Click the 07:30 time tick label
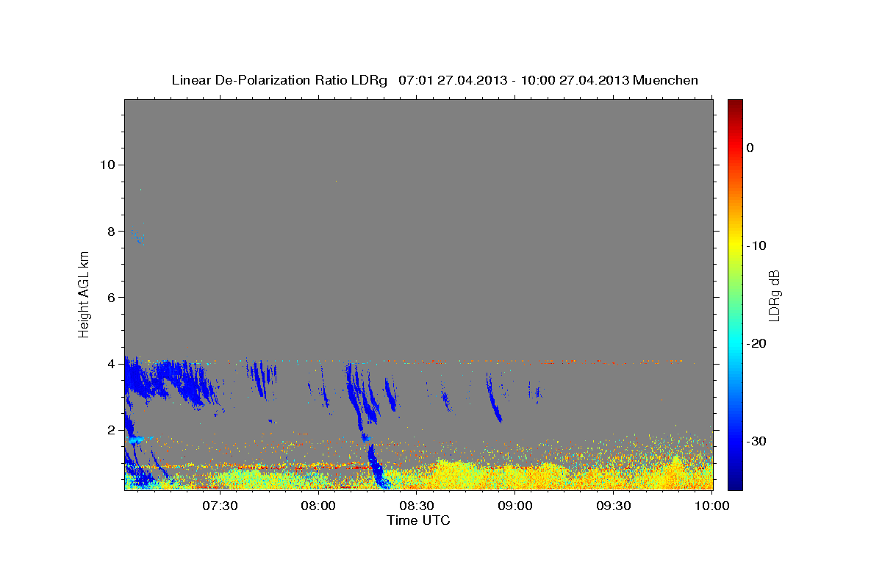Image resolution: width=882 pixels, height=588 pixels. [220, 506]
